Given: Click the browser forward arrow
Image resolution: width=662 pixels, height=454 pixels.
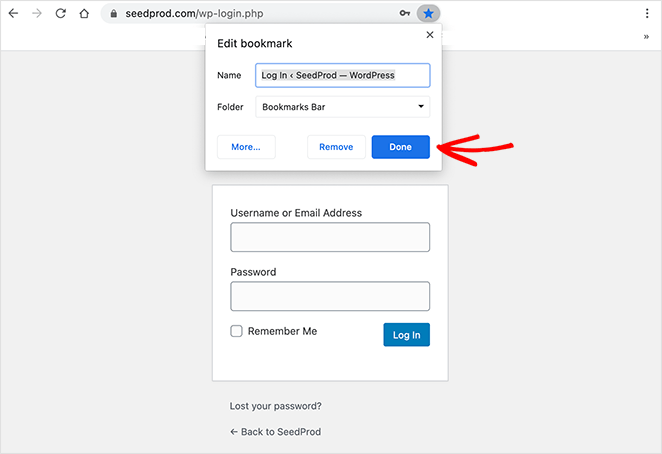Looking at the screenshot, I should click(x=37, y=15).
